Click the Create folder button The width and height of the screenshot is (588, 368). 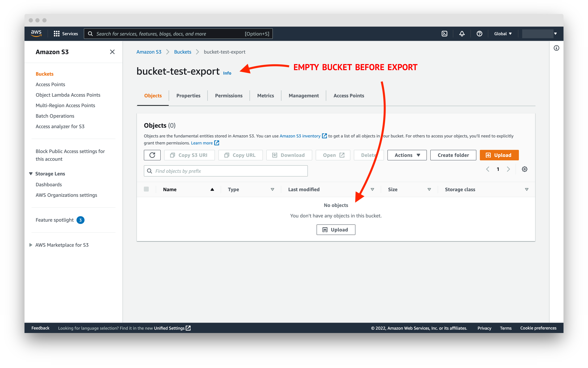(x=453, y=155)
